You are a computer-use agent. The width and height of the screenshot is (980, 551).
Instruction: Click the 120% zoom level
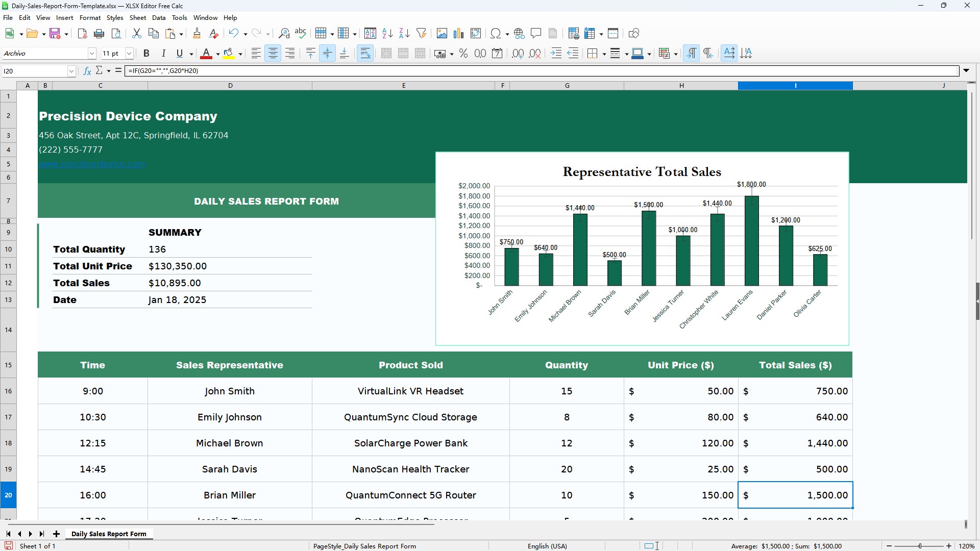pyautogui.click(x=967, y=546)
